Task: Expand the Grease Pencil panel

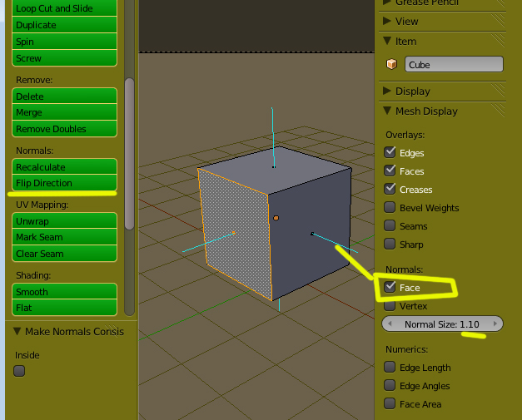Action: point(387,2)
